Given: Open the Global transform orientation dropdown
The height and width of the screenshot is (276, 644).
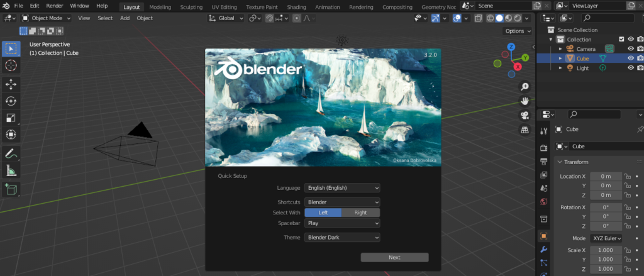Looking at the screenshot, I should point(226,18).
